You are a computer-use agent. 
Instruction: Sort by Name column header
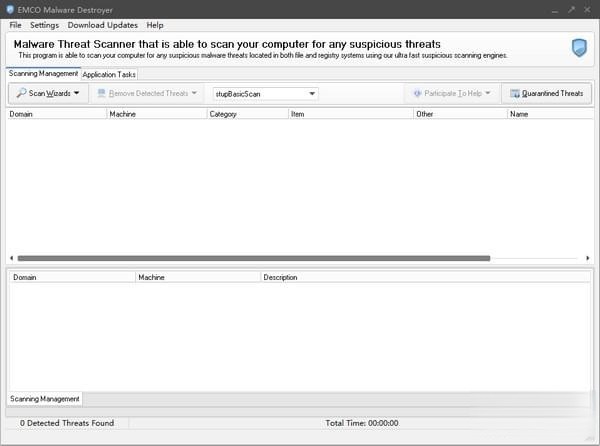pyautogui.click(x=550, y=114)
